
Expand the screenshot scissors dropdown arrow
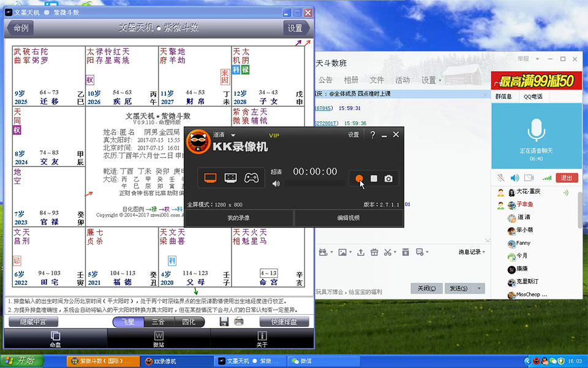(x=396, y=253)
